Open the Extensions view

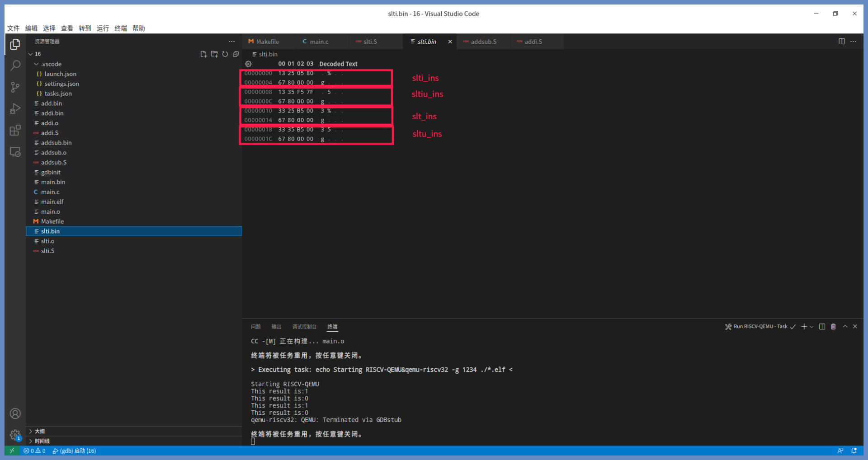click(x=15, y=131)
